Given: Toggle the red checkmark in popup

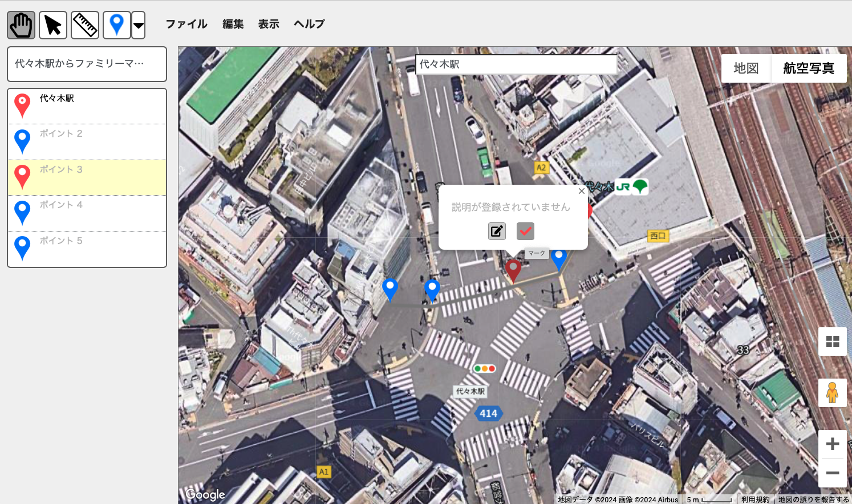Looking at the screenshot, I should coord(525,231).
